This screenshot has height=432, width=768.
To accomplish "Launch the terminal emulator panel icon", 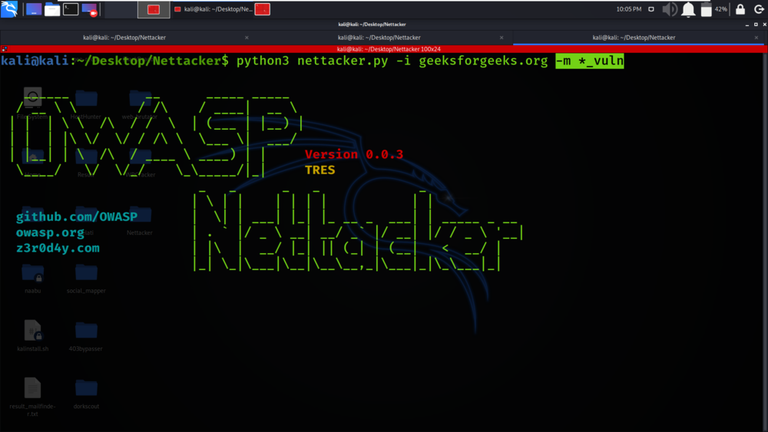I will pyautogui.click(x=71, y=9).
